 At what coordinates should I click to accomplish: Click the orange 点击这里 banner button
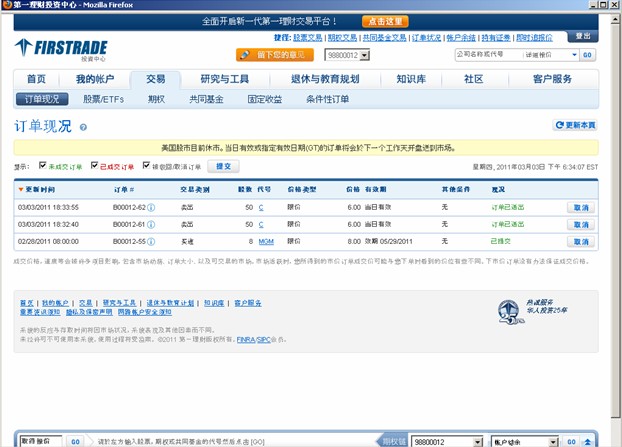[382, 20]
